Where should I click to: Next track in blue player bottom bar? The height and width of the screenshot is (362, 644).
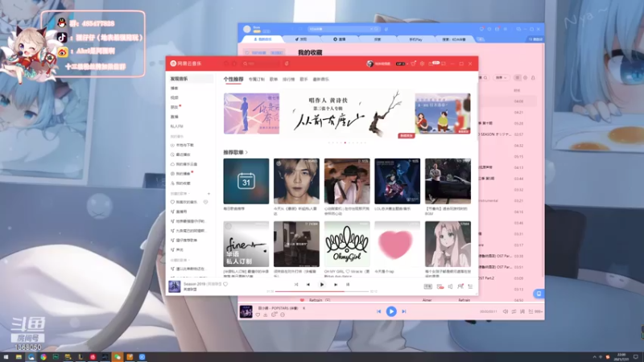pos(404,311)
